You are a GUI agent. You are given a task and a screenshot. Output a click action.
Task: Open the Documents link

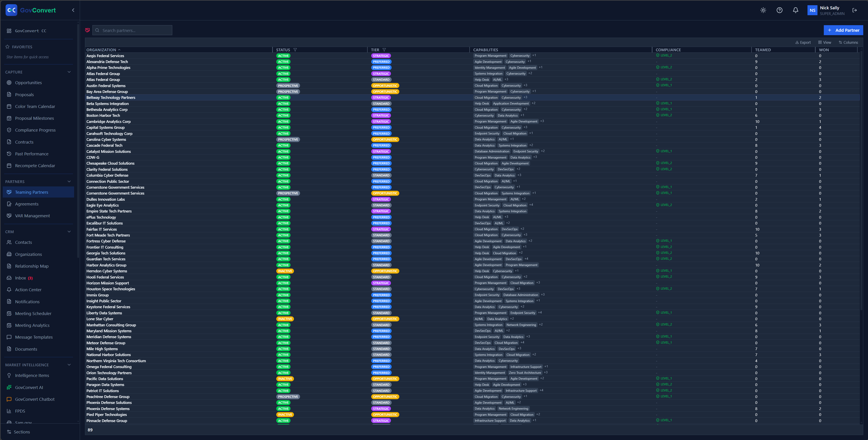26,349
